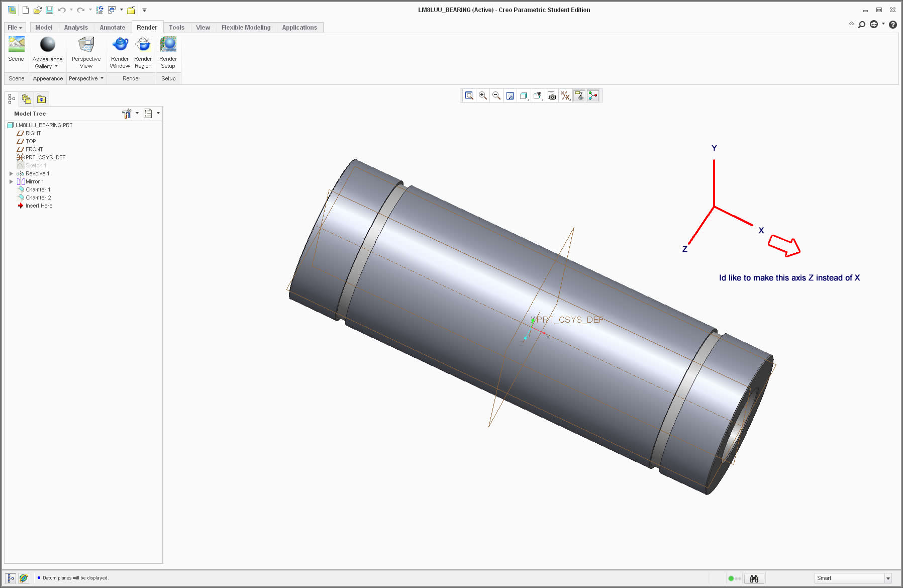This screenshot has height=588, width=903.
Task: Zoom out using the magnifier minus icon
Action: click(496, 95)
